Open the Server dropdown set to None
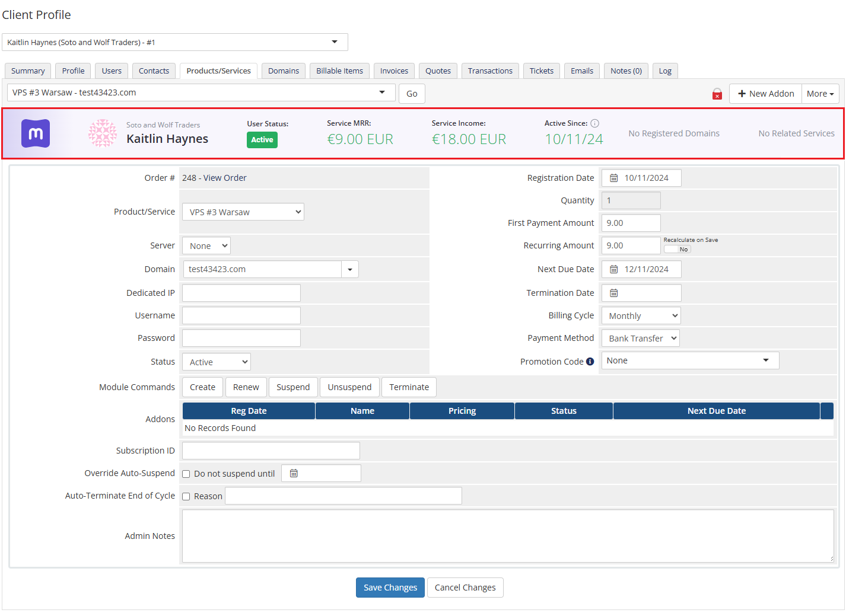 click(x=206, y=245)
